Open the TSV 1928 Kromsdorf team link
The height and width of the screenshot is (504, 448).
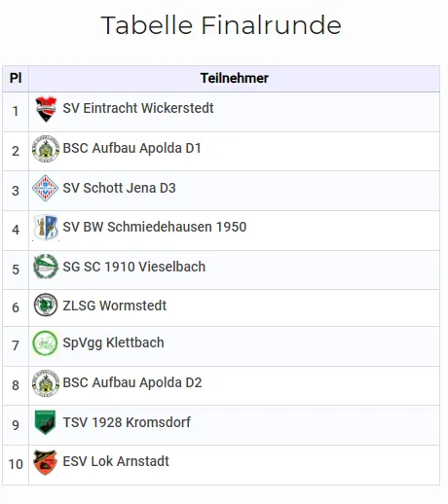127,422
